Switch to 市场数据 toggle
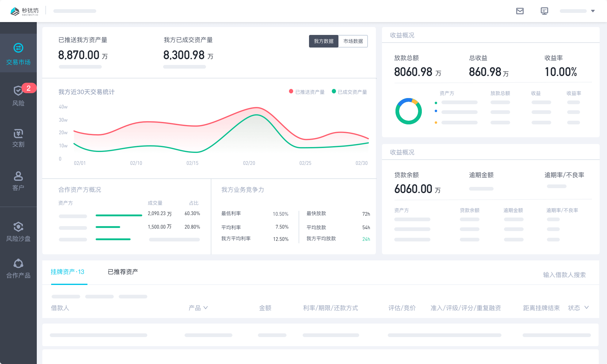The height and width of the screenshot is (364, 607). click(353, 41)
